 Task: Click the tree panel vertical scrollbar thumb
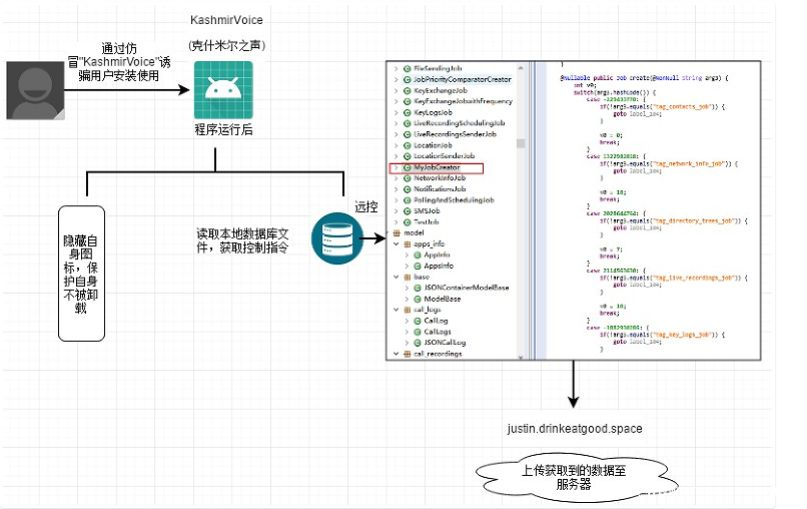click(x=520, y=143)
